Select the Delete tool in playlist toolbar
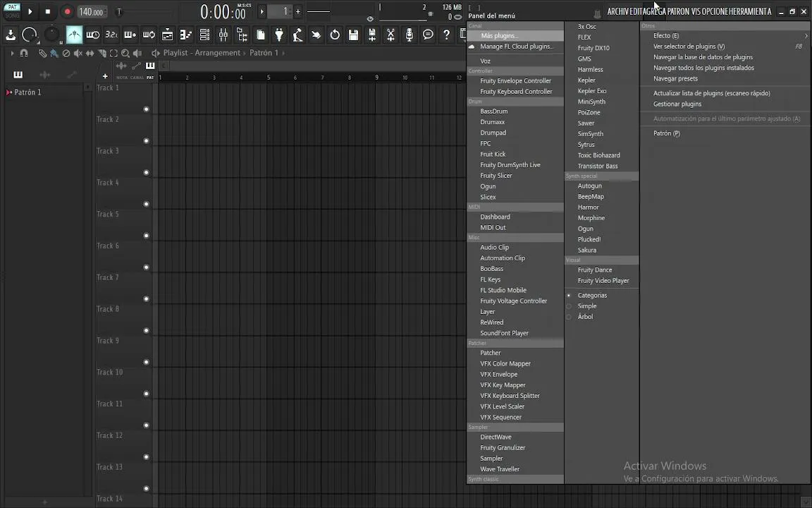Screen dimensions: 812x508 pyautogui.click(x=66, y=53)
